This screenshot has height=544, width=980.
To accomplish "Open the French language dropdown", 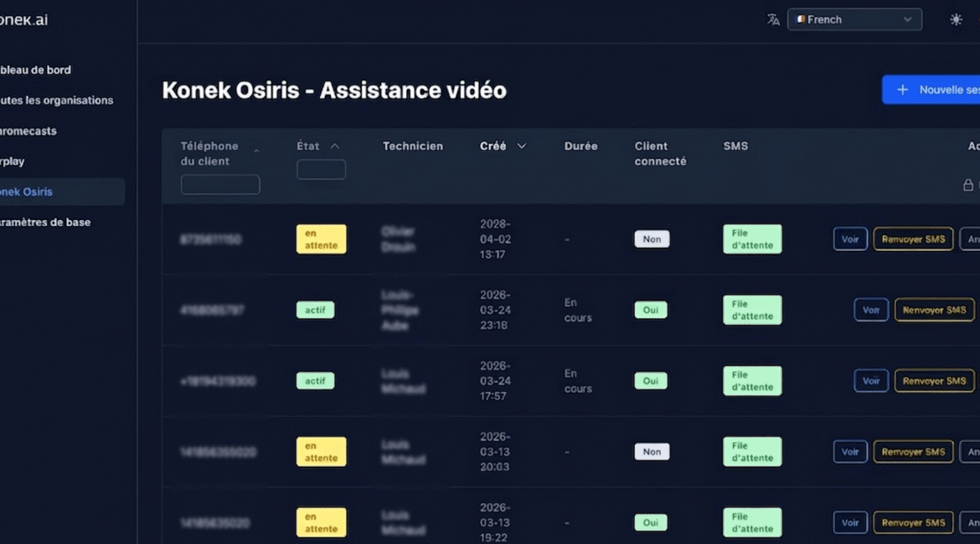I will coord(854,19).
